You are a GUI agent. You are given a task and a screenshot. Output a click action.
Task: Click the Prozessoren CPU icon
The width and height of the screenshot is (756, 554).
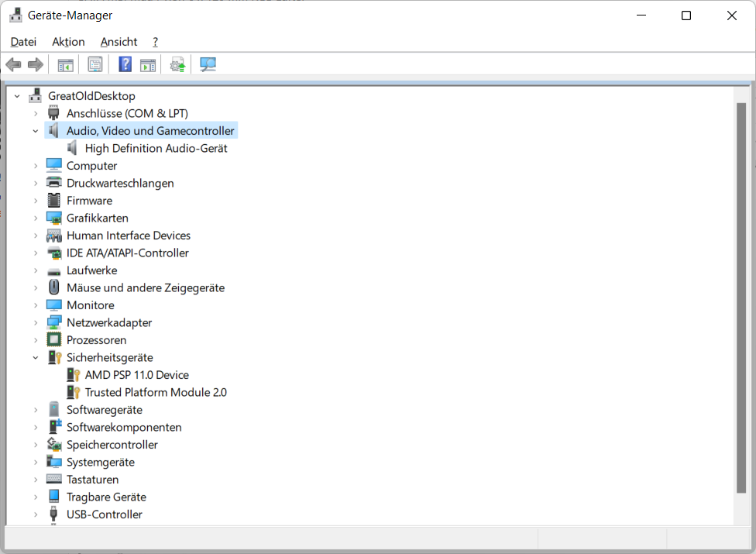pos(54,340)
